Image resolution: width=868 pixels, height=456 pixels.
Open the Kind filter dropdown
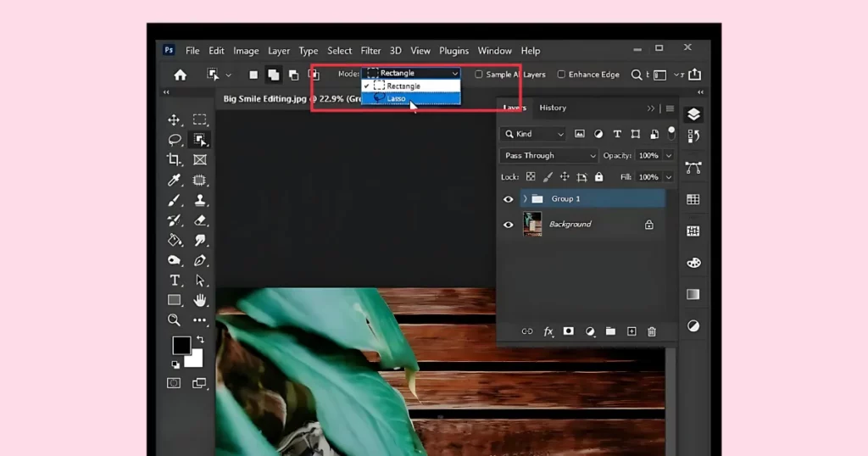pyautogui.click(x=532, y=134)
